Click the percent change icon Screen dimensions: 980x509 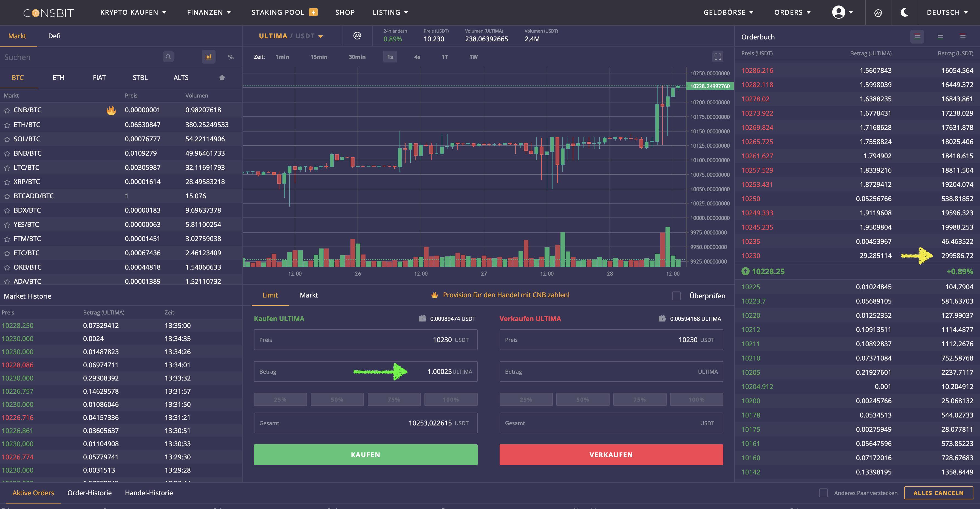point(231,57)
